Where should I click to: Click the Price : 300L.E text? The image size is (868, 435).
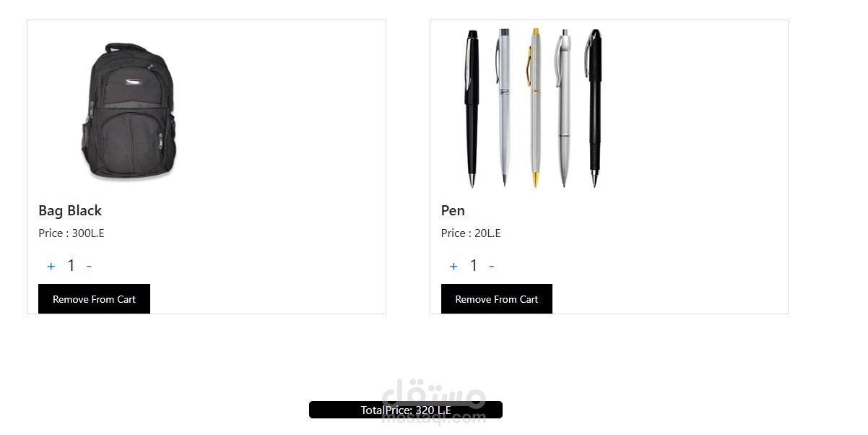pos(71,233)
